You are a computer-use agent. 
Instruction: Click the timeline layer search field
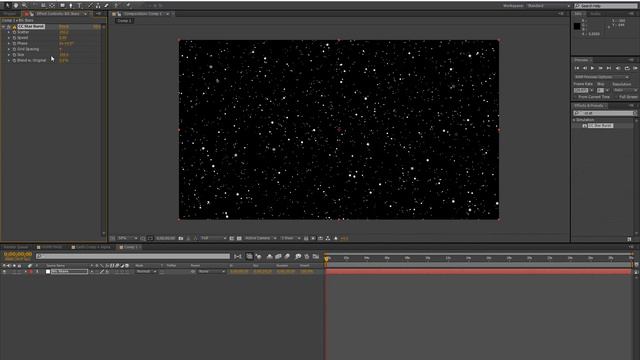(x=133, y=256)
